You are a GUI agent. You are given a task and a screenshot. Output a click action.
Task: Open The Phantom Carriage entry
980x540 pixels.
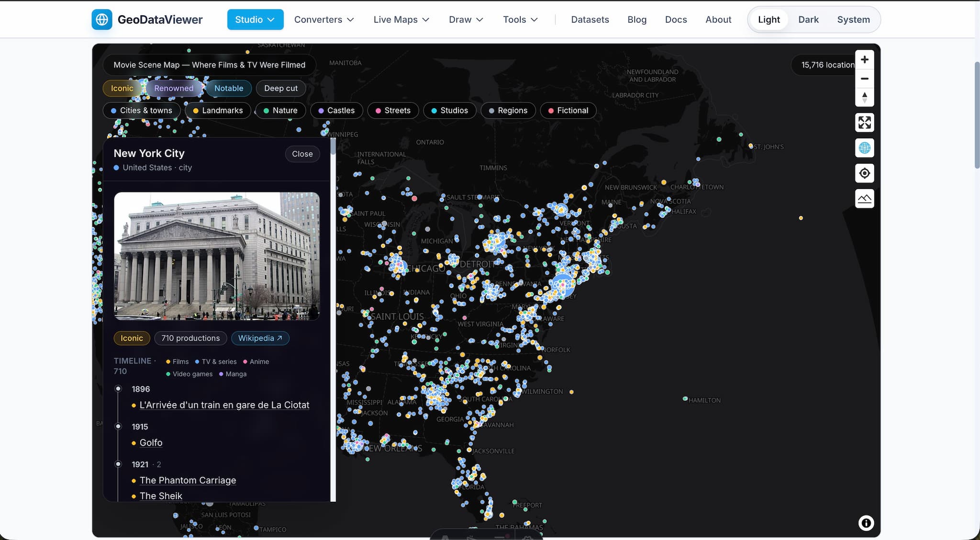[188, 480]
